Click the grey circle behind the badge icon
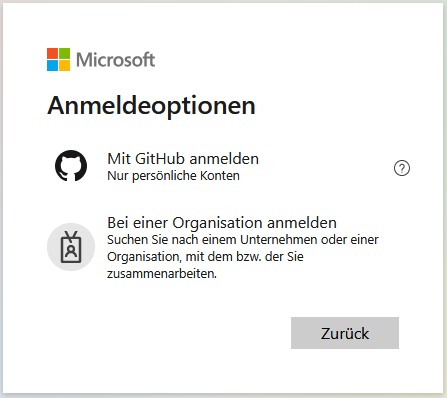Image resolution: width=447 pixels, height=398 pixels. (x=71, y=247)
